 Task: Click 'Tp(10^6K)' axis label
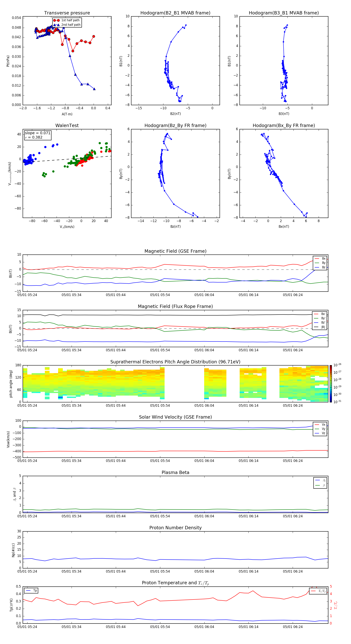pos(12,605)
